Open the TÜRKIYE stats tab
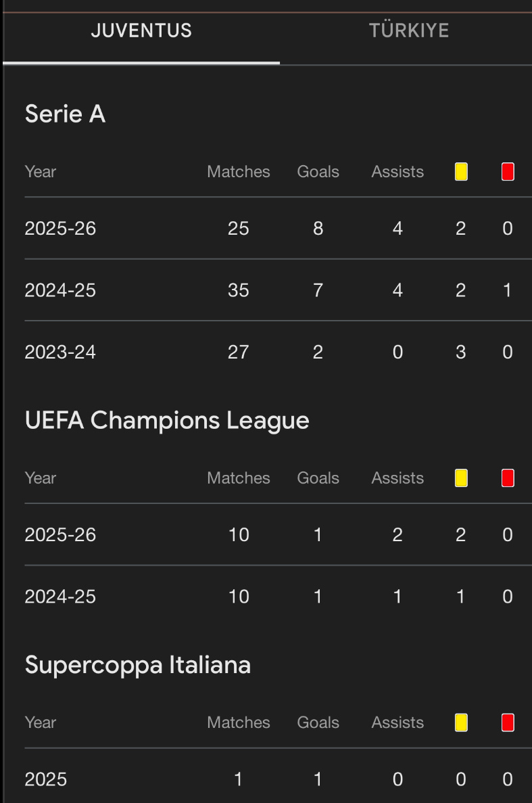Image resolution: width=532 pixels, height=803 pixels. [408, 31]
